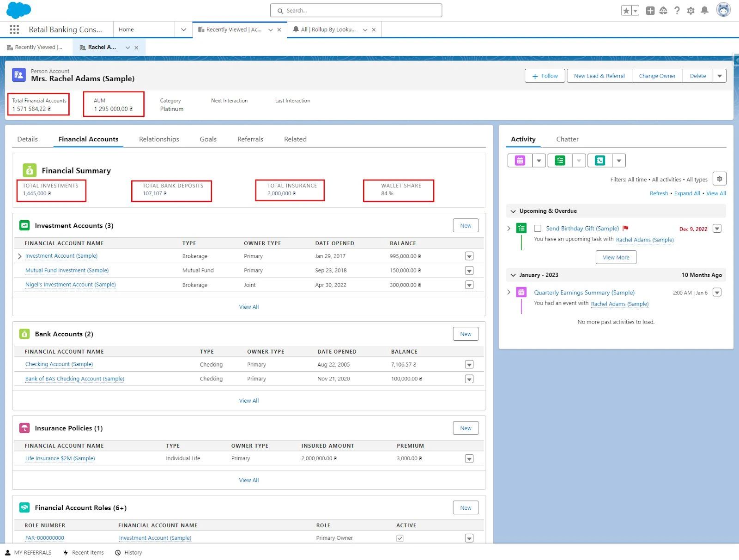Open the Notifications bell icon
The image size is (739, 560).
click(704, 11)
